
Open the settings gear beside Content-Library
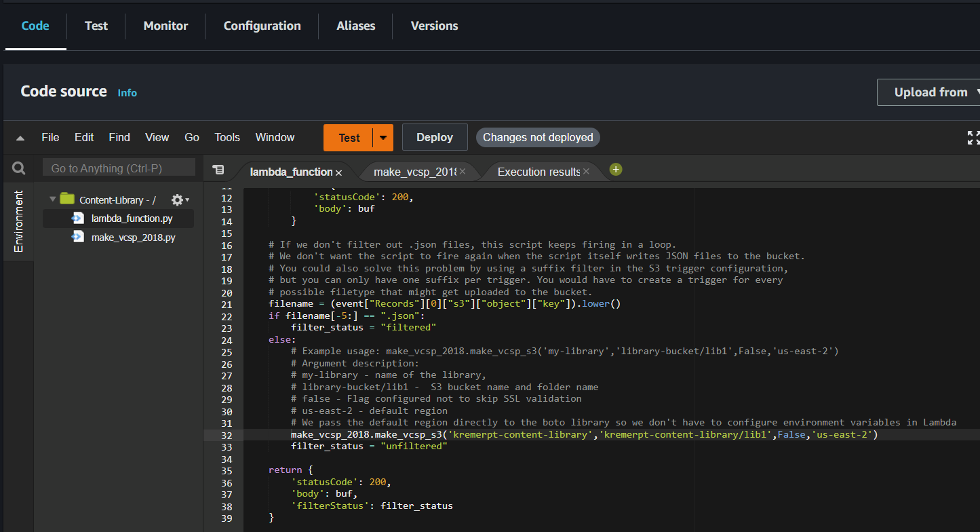175,199
